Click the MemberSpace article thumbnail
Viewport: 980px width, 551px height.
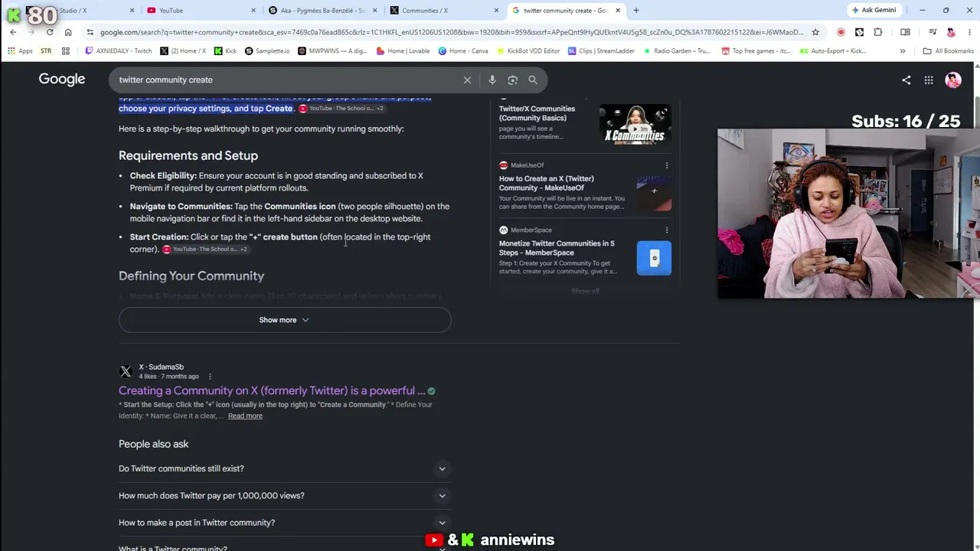(654, 257)
